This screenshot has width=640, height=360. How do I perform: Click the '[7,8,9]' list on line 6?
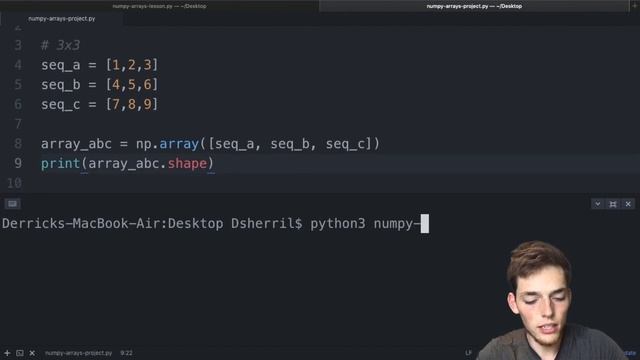[x=132, y=104]
